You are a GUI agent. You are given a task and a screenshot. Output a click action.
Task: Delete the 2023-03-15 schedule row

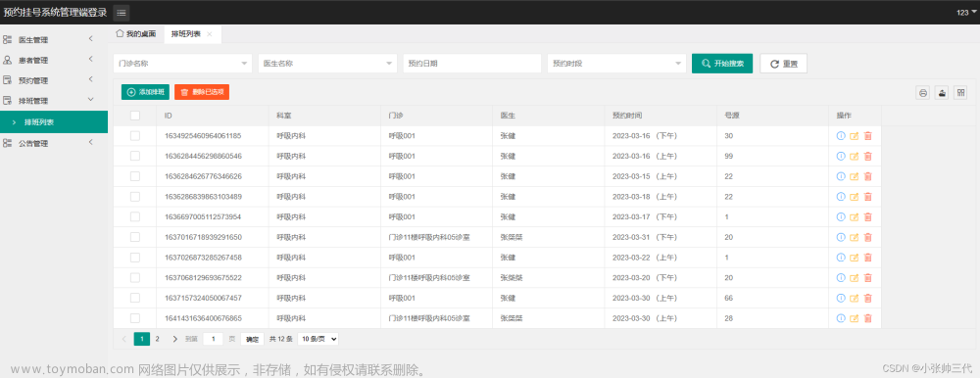tap(867, 176)
